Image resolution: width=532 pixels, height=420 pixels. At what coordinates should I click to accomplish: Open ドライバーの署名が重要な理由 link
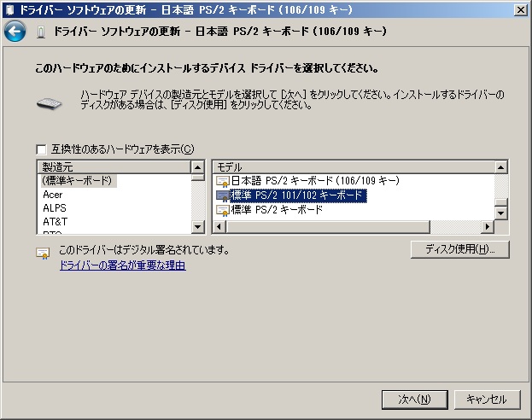pyautogui.click(x=122, y=265)
